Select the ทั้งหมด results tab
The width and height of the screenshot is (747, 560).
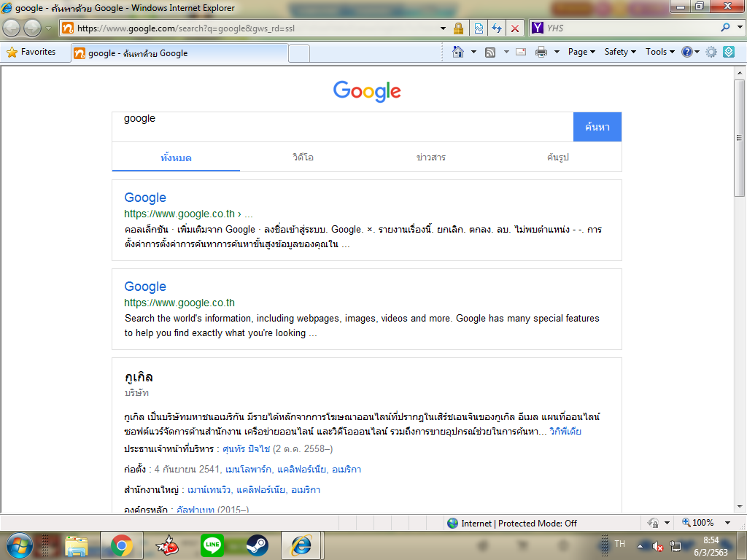coord(176,157)
